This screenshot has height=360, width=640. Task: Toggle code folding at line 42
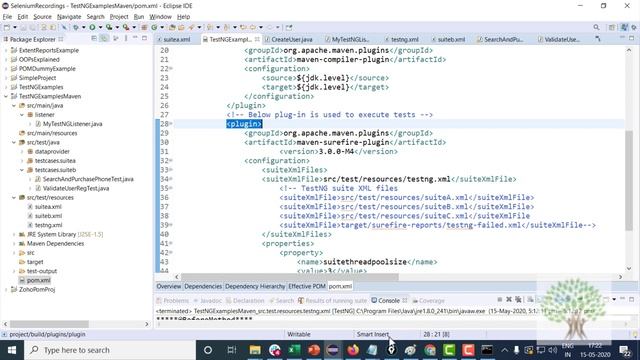coord(171,253)
